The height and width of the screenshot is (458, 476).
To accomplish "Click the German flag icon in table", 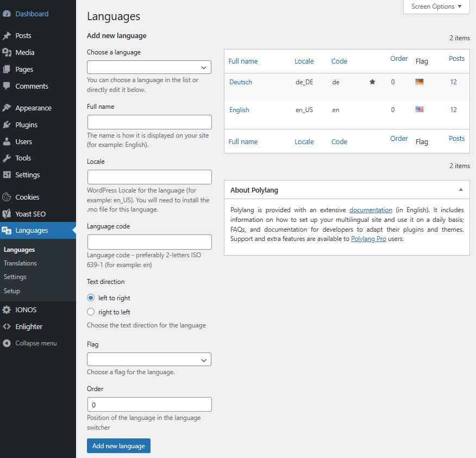I will 419,82.
